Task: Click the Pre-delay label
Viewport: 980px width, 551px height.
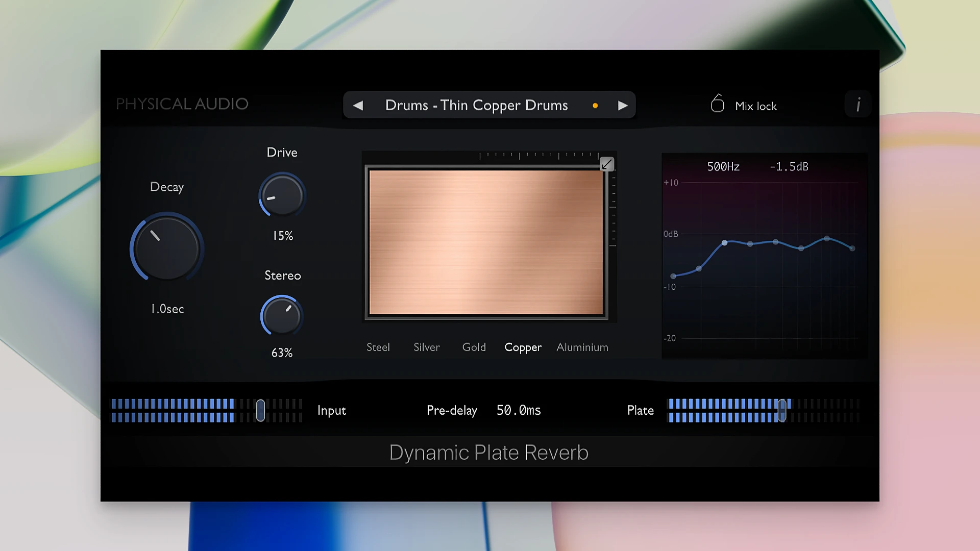Action: 452,410
